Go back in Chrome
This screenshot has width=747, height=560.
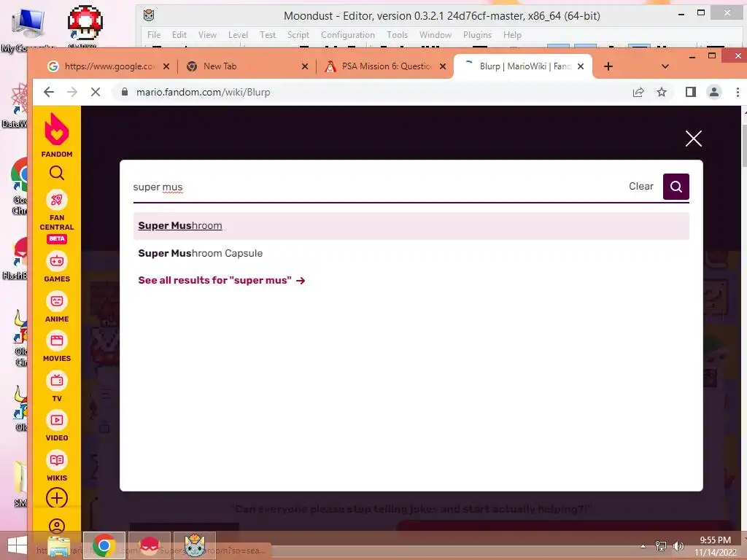click(49, 92)
